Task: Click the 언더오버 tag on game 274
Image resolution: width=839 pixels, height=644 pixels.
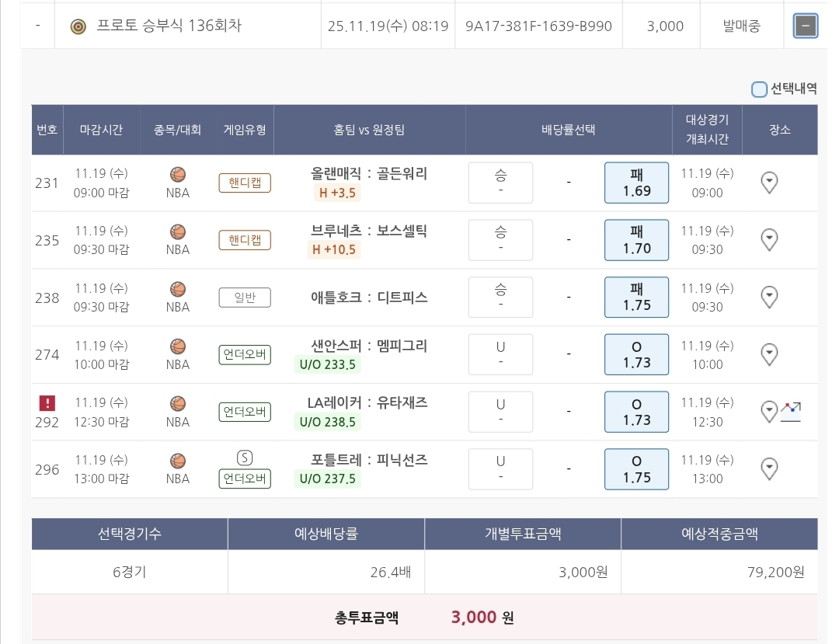Action: pos(245,356)
